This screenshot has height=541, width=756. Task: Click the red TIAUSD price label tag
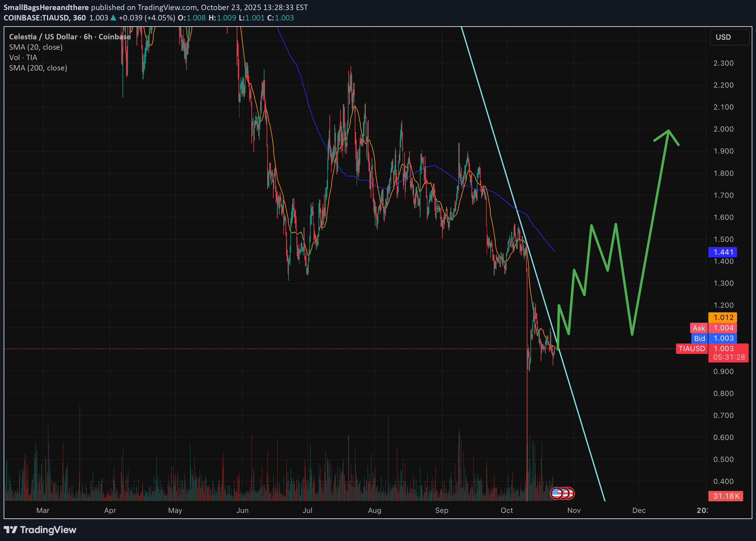coord(691,348)
